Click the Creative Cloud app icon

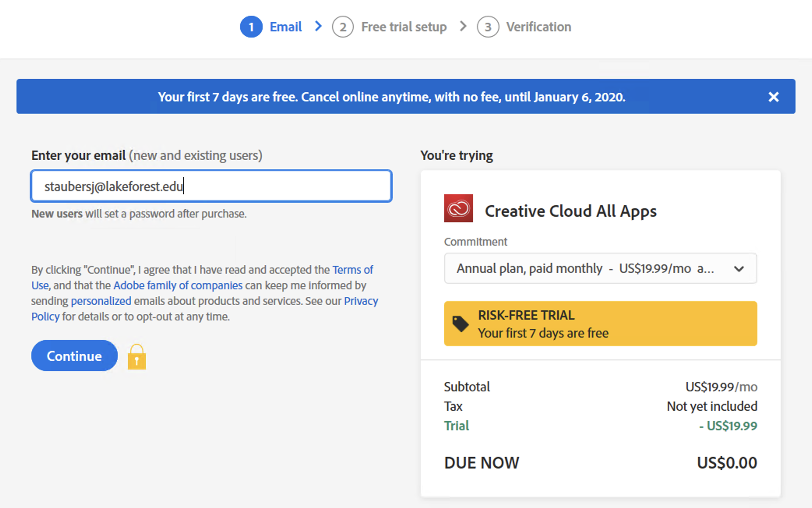click(458, 208)
